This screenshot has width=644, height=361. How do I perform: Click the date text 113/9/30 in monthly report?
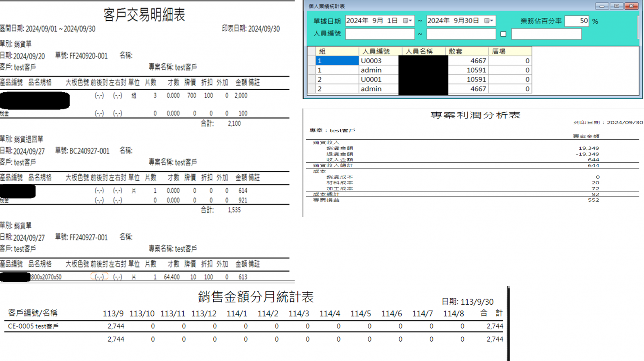[x=477, y=302]
